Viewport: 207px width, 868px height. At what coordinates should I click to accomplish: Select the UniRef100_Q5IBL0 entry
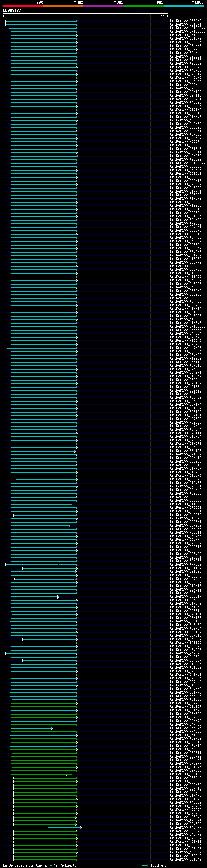(186, 35)
